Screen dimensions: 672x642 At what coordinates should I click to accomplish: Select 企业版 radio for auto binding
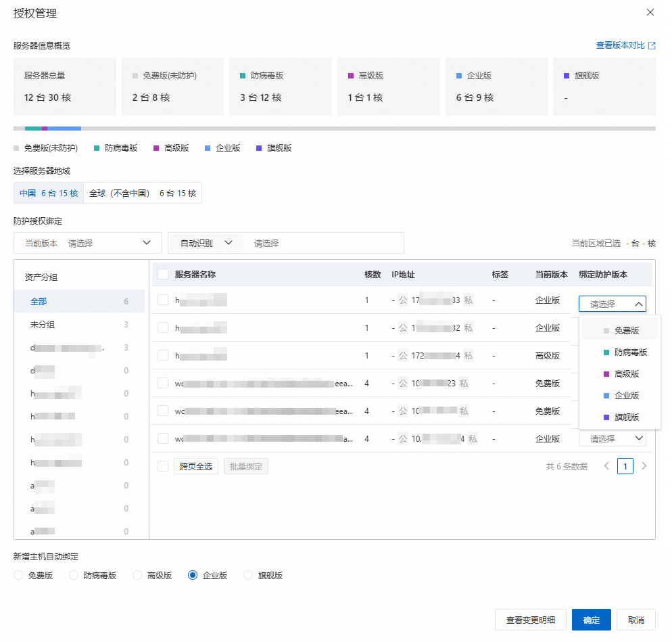click(x=193, y=575)
